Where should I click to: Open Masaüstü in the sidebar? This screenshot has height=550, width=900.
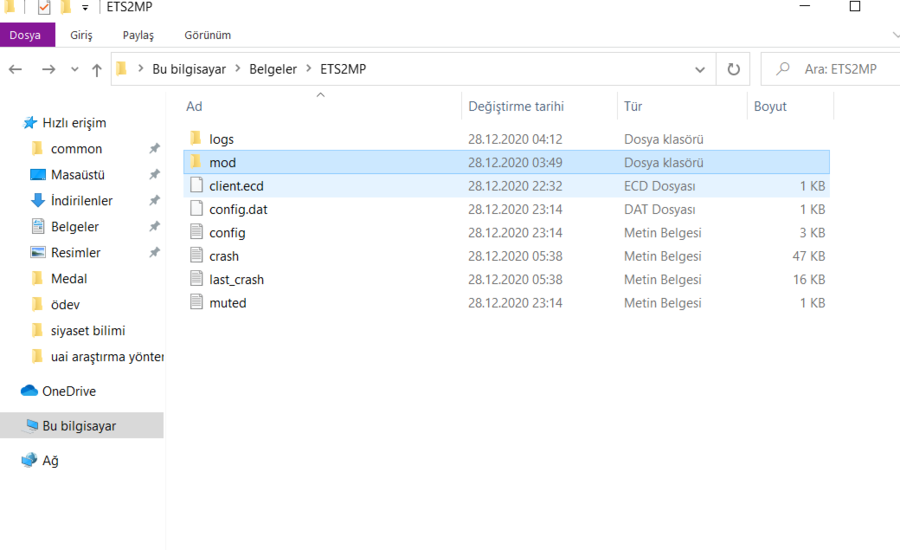[x=77, y=175]
